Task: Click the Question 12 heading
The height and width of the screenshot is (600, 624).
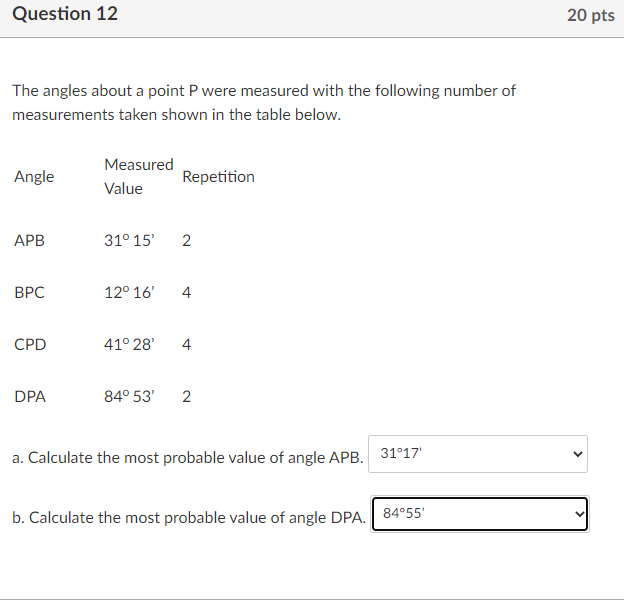Action: pos(65,14)
